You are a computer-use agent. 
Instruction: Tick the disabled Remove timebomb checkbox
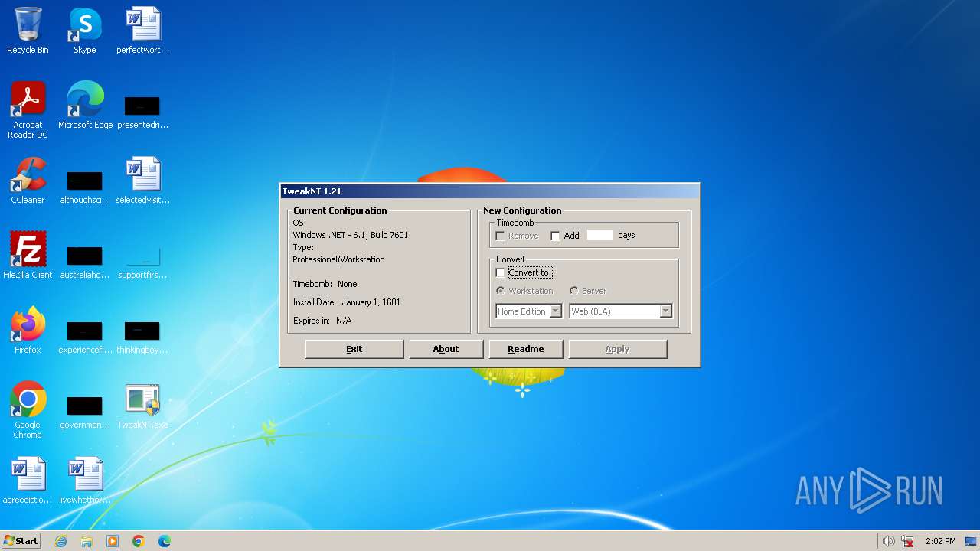point(500,236)
